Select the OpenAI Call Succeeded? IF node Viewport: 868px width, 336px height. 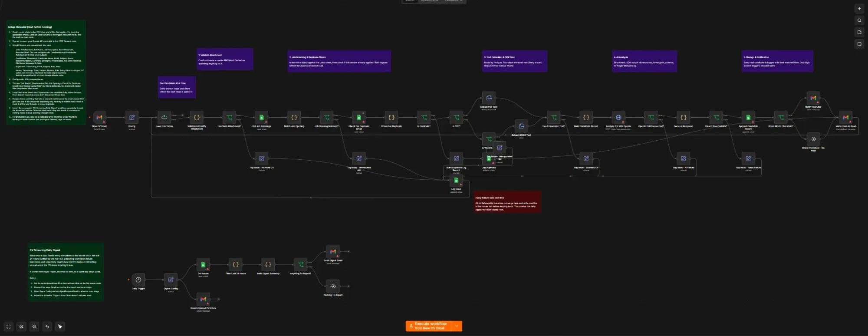pyautogui.click(x=651, y=117)
